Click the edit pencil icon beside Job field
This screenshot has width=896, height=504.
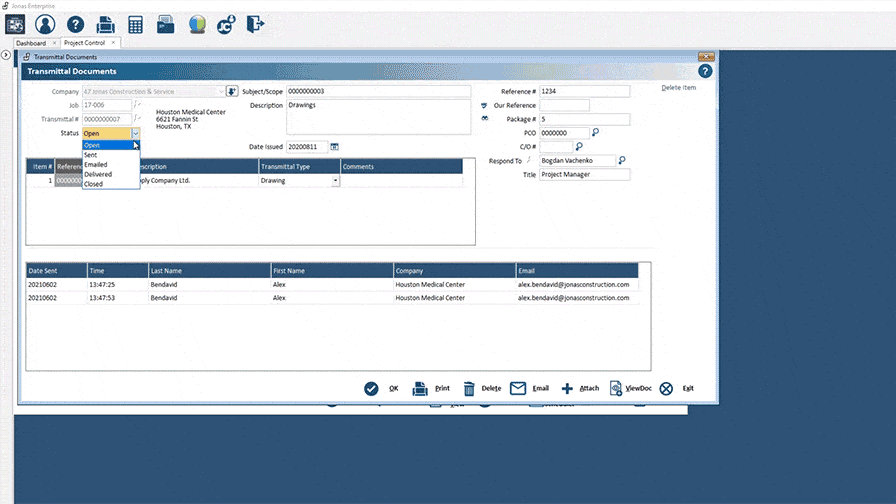point(137,105)
